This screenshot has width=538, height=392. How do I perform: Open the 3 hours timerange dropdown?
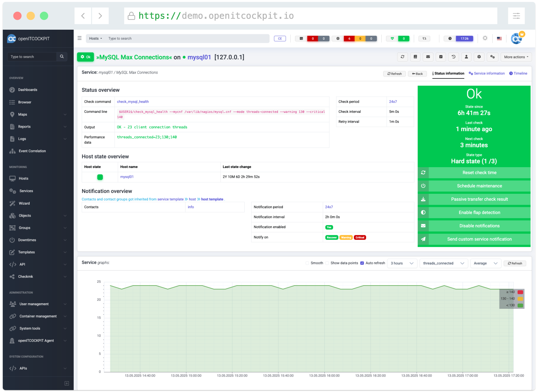click(402, 263)
